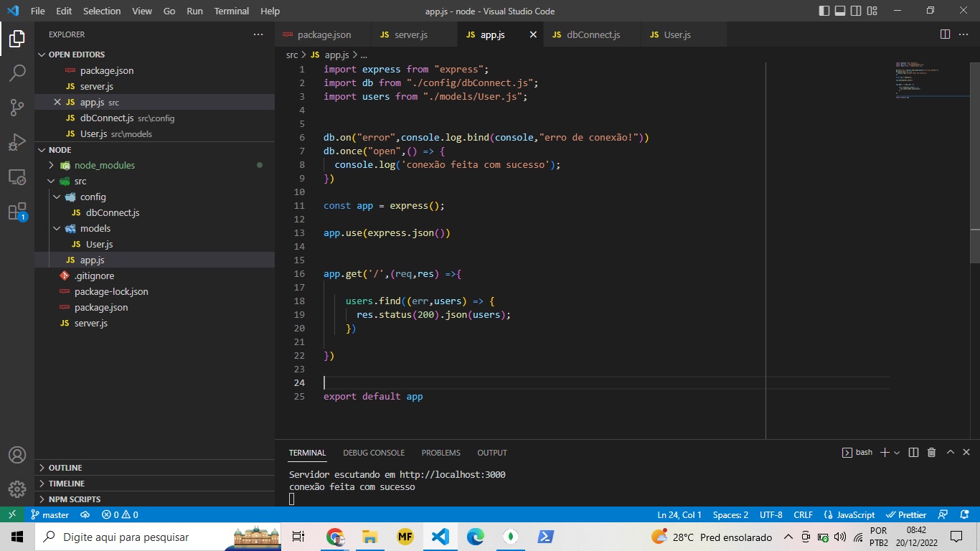The image size is (980, 551).
Task: Open Windows Start menu
Action: point(17,537)
